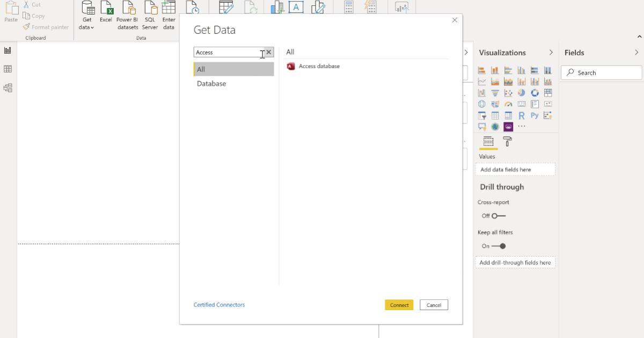Collapse the Visualizations pane chevron
The image size is (644, 338).
[x=551, y=53]
